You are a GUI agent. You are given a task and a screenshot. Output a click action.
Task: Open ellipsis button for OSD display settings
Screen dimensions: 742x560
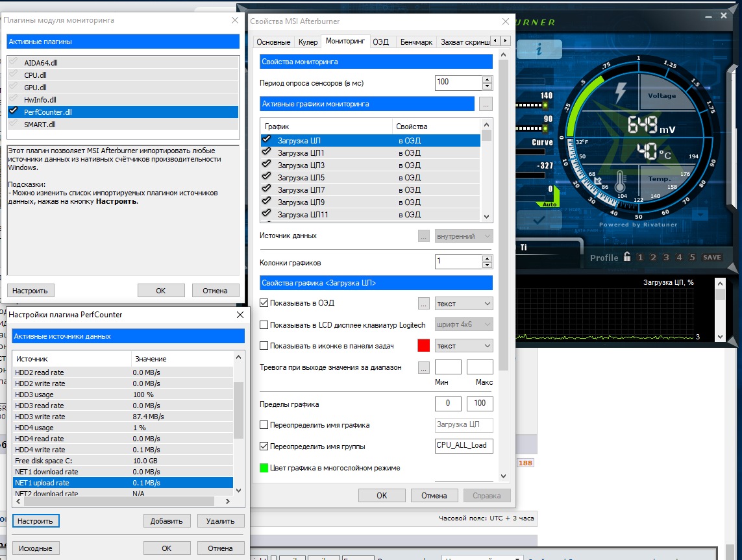point(423,304)
